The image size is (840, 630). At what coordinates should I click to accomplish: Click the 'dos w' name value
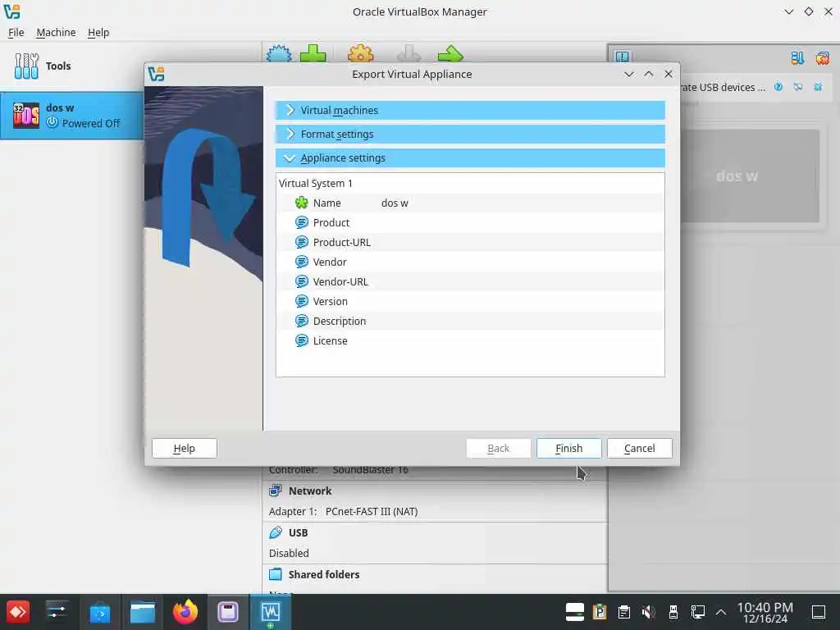(x=395, y=203)
